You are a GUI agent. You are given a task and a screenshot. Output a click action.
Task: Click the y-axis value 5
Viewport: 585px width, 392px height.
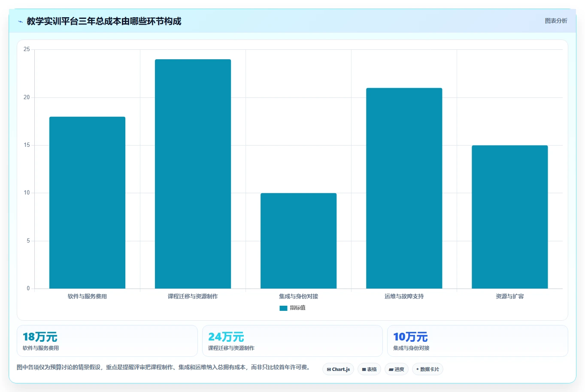click(28, 241)
